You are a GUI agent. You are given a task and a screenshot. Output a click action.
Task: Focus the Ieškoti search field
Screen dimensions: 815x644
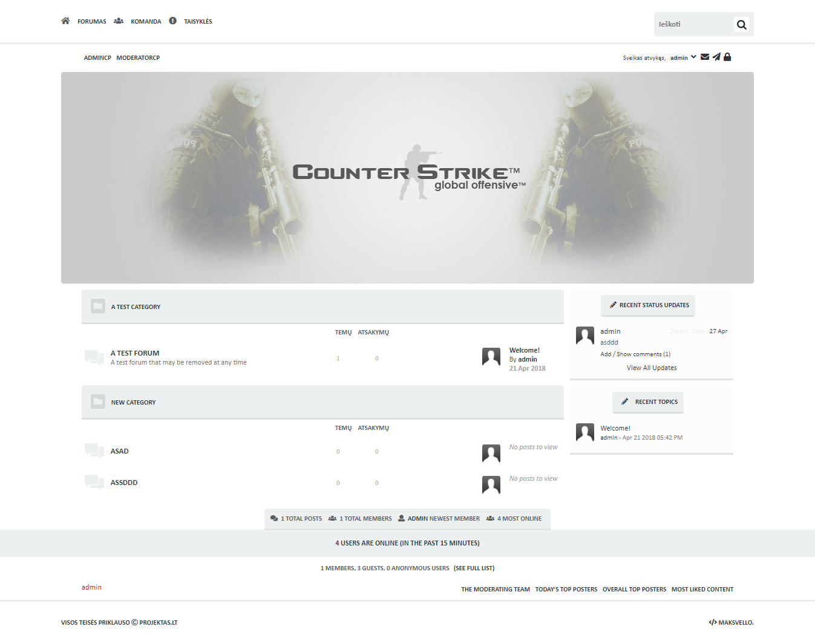(x=693, y=24)
